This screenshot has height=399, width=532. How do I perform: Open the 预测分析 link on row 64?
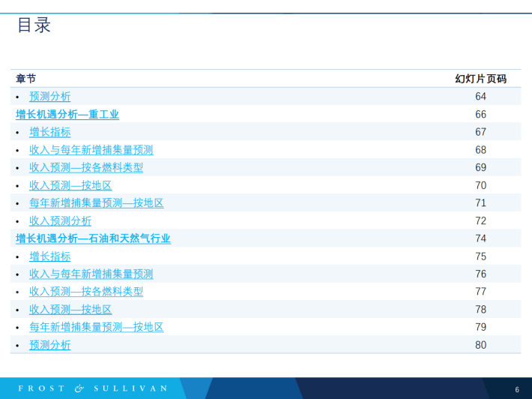point(50,97)
